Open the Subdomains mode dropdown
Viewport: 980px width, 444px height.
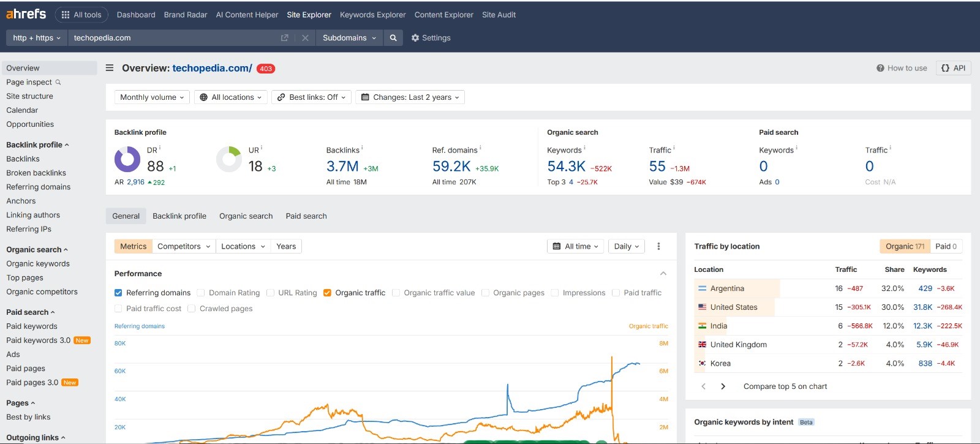pos(349,38)
